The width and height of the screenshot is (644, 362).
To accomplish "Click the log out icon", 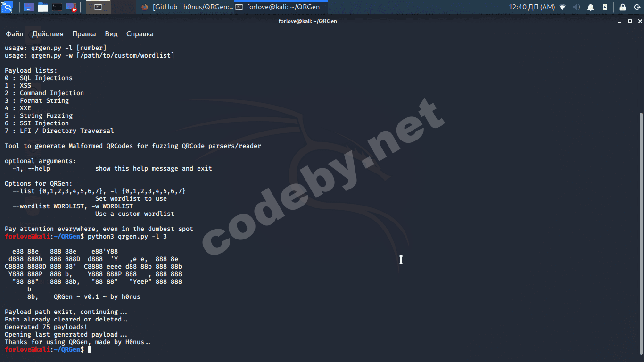I will (x=636, y=7).
